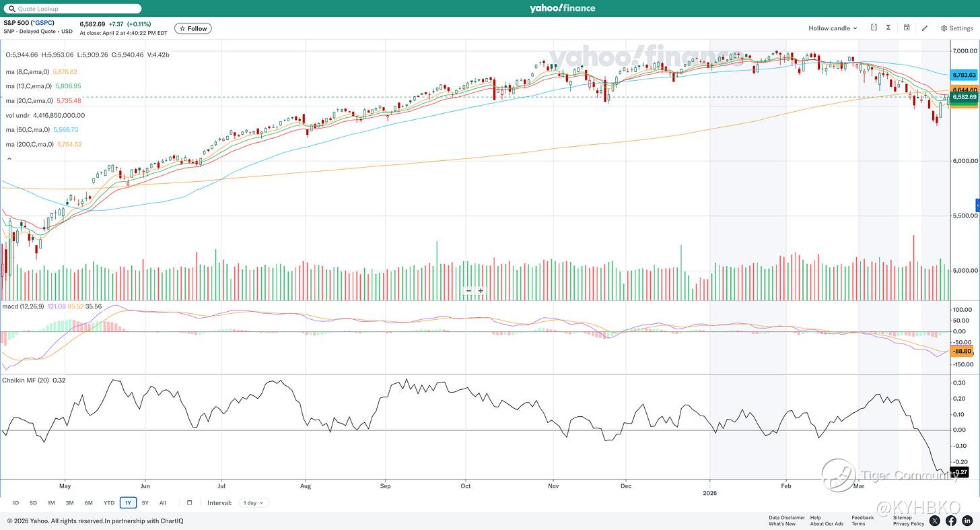Collapse the indicator legend with the caret
The height and width of the screenshot is (530, 980).
(9, 159)
